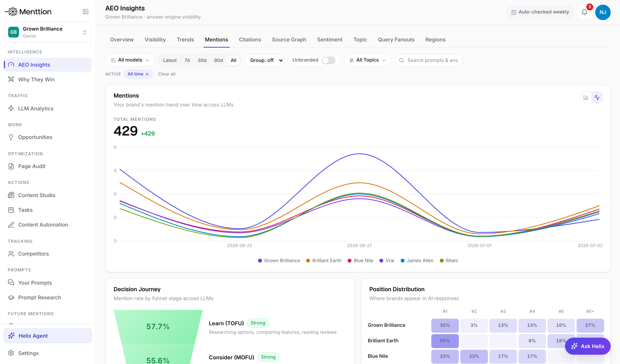Open Content Studio
The width and height of the screenshot is (620, 364).
[48, 195]
